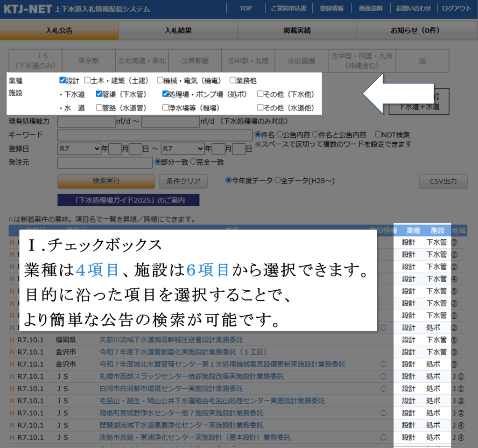Viewport: 478px width, 448px height.
Task: Click the キーワード text input field
Action: tap(155, 135)
